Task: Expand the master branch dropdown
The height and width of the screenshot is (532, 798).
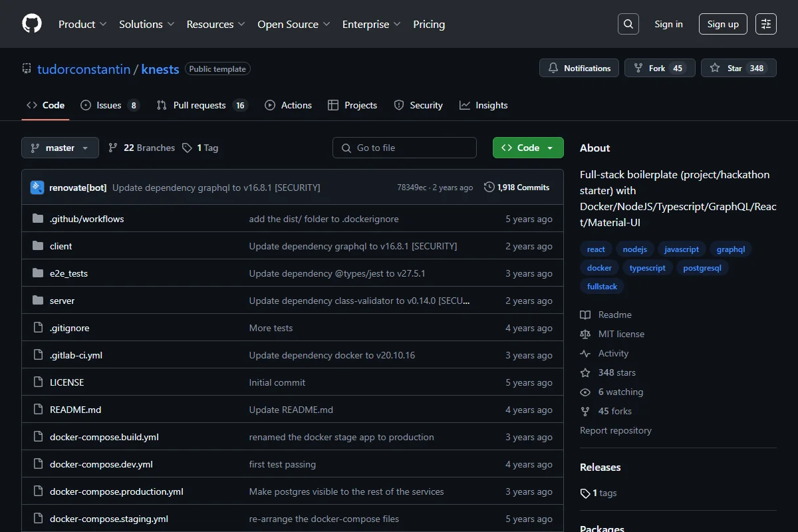Action: pyautogui.click(x=60, y=148)
